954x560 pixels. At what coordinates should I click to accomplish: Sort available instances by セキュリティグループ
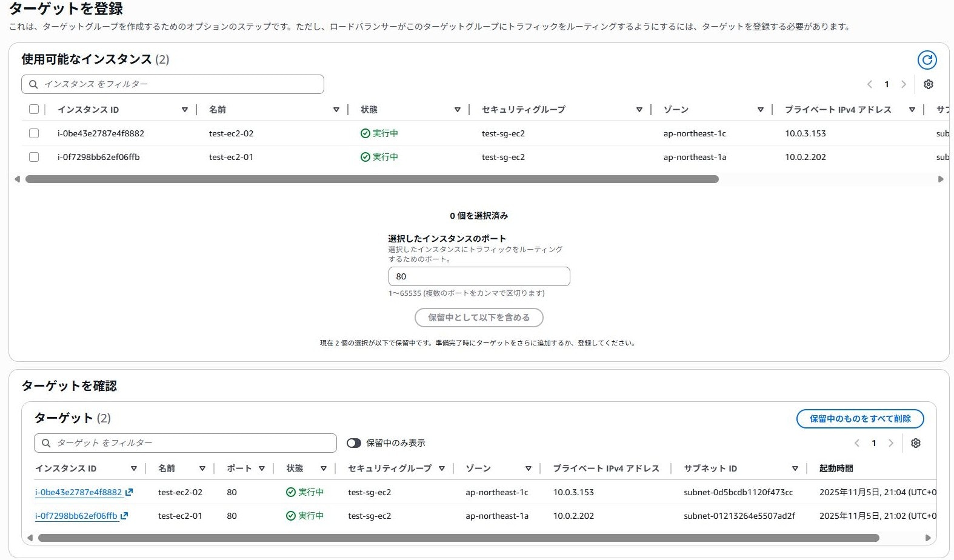point(639,110)
